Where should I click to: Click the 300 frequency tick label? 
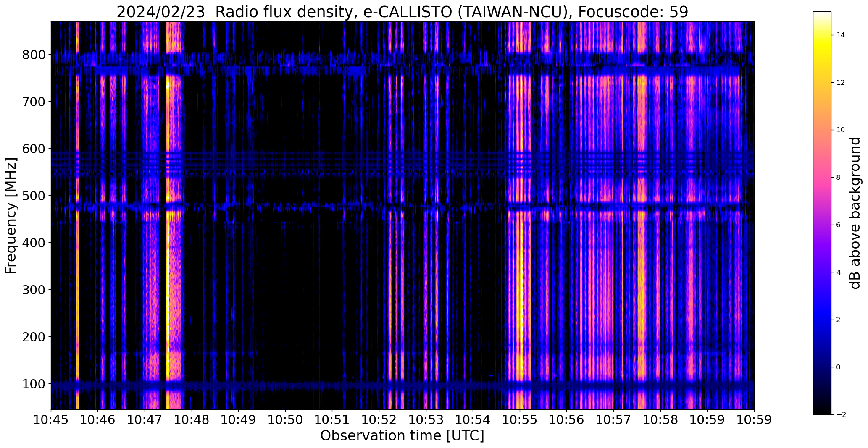[33, 290]
